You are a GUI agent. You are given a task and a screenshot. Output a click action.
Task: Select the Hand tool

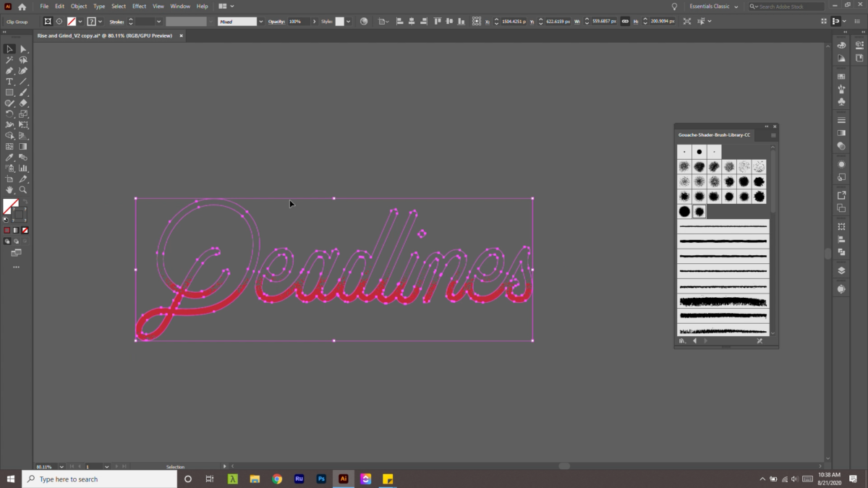(x=9, y=189)
